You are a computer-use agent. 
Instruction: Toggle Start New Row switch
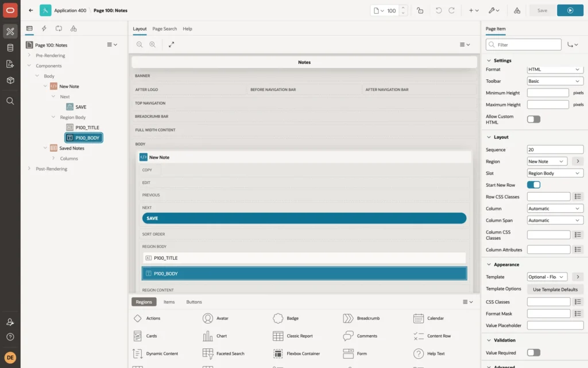click(x=533, y=185)
